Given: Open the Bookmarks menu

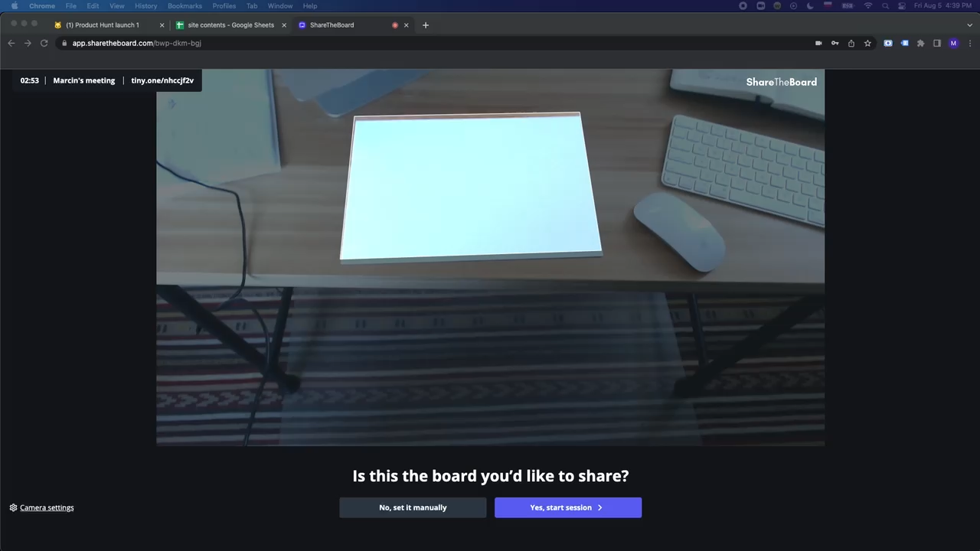Looking at the screenshot, I should click(x=185, y=5).
